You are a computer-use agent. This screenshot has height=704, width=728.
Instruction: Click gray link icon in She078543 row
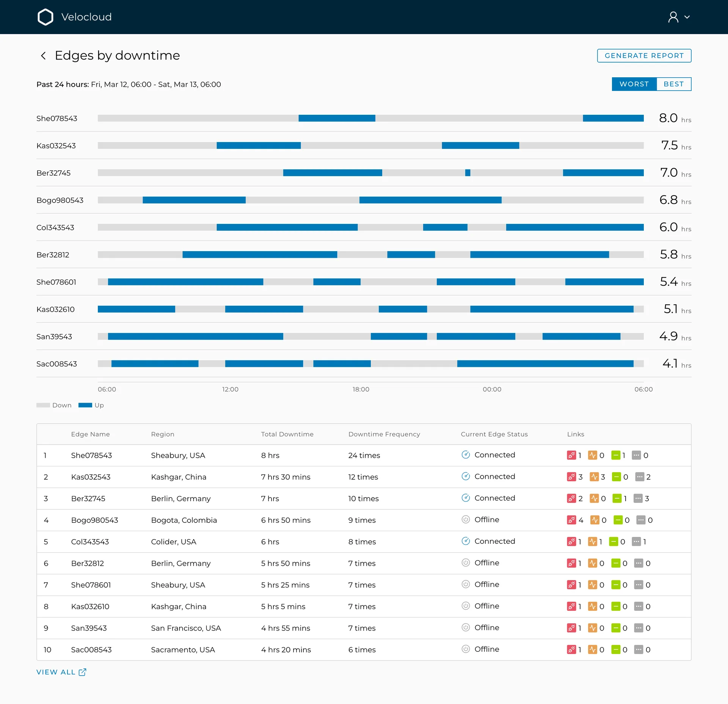636,455
